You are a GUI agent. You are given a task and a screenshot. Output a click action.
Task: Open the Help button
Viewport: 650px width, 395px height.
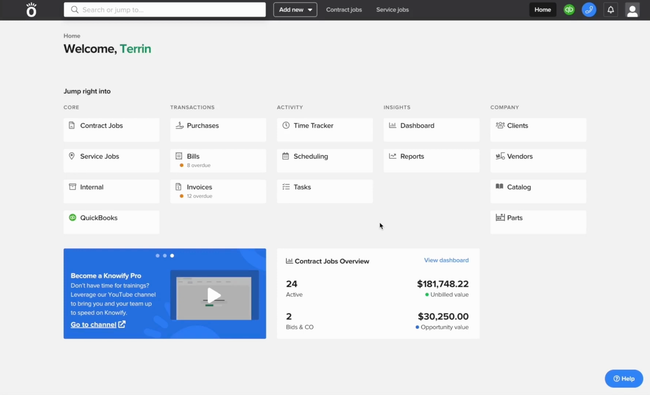coord(624,378)
